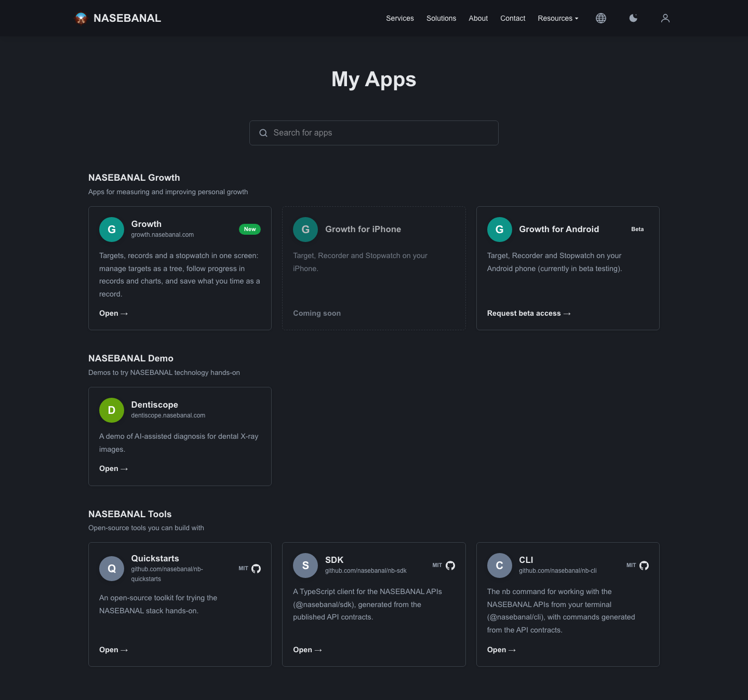This screenshot has height=700, width=748.
Task: Click the search magnifier icon
Action: pos(263,133)
